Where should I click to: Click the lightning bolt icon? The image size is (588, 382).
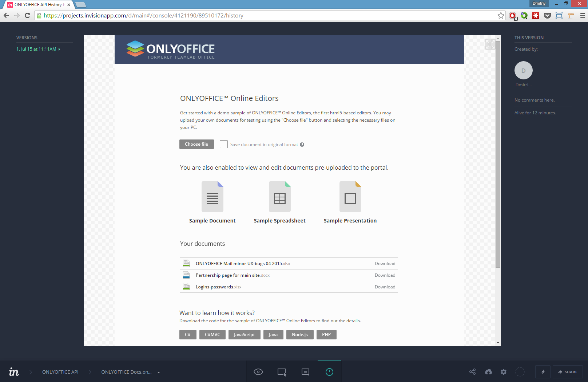(x=543, y=372)
